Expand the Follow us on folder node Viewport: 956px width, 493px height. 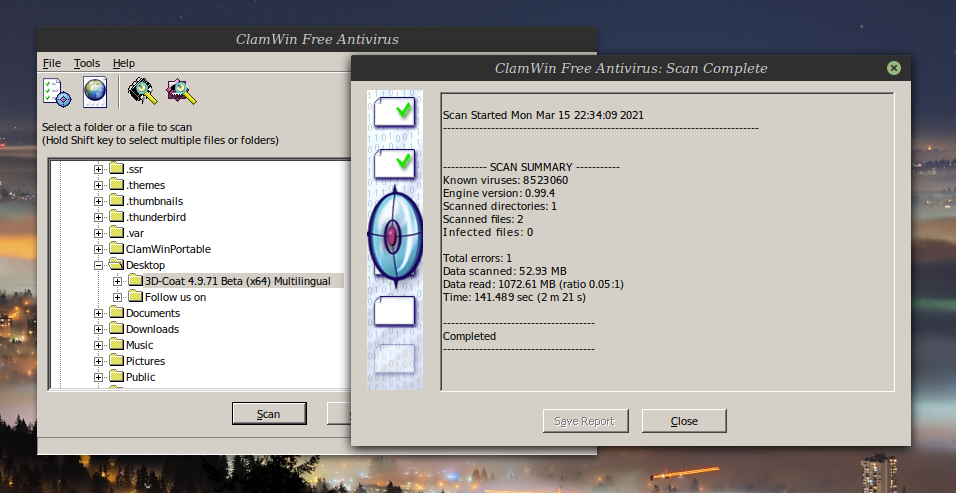118,297
